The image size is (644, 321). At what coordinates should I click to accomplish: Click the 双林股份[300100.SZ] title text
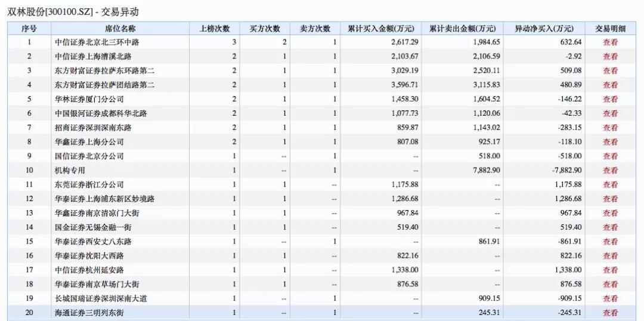[x=49, y=12]
